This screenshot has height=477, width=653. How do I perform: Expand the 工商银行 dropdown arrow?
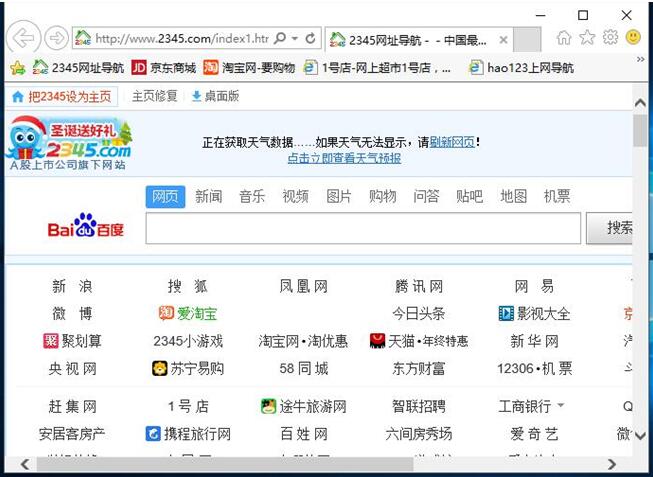pyautogui.click(x=561, y=405)
